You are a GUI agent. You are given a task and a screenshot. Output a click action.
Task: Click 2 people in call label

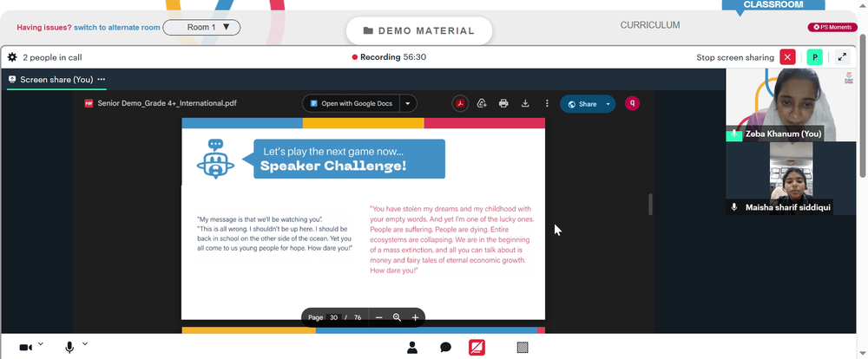pyautogui.click(x=53, y=57)
